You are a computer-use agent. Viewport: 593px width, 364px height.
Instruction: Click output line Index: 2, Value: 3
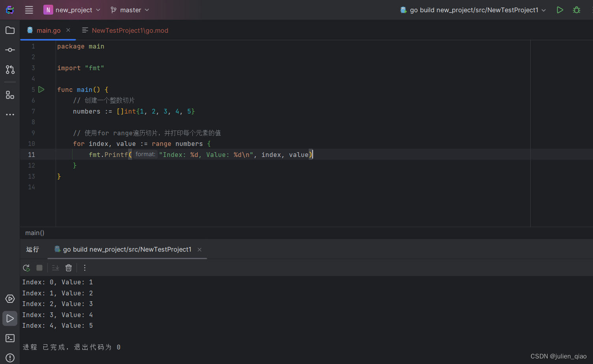coord(58,304)
